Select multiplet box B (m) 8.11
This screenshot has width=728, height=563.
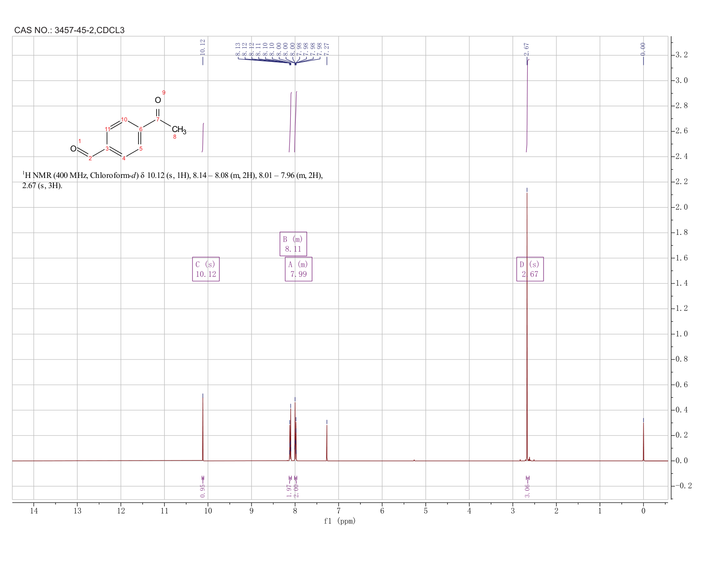tap(293, 244)
